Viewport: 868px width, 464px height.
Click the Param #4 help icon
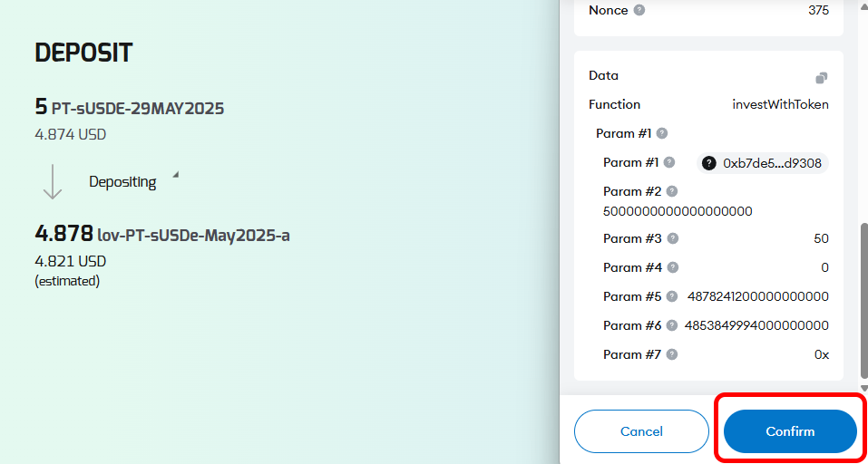(672, 267)
